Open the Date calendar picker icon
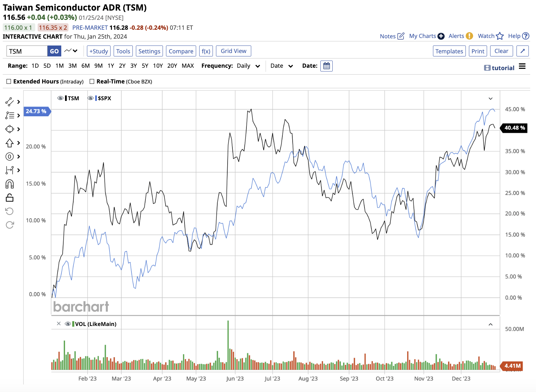This screenshot has height=392, width=536. [327, 66]
